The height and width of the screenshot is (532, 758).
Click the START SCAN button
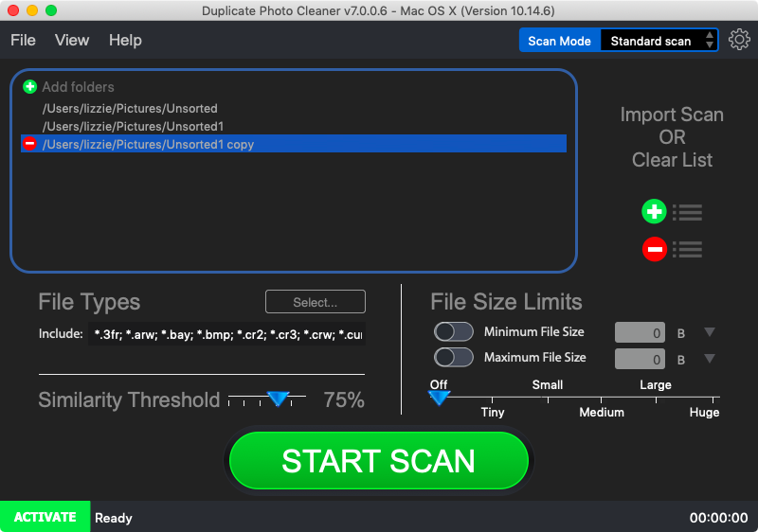[378, 461]
